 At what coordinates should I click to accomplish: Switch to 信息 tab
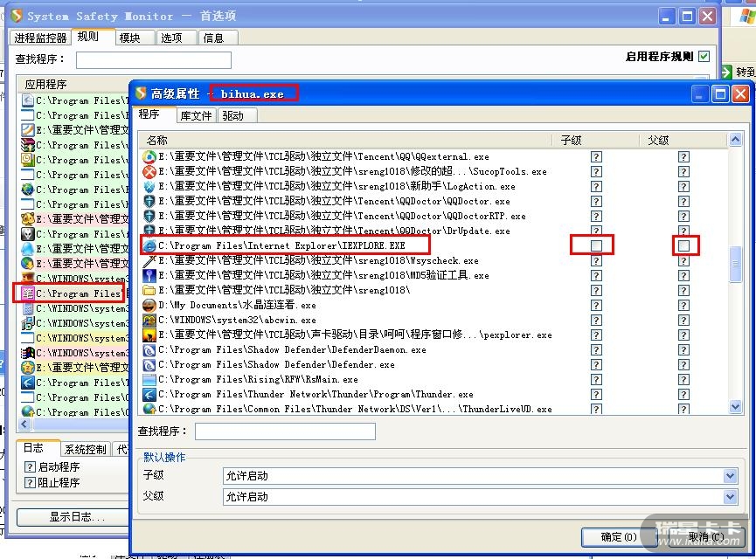[x=218, y=38]
